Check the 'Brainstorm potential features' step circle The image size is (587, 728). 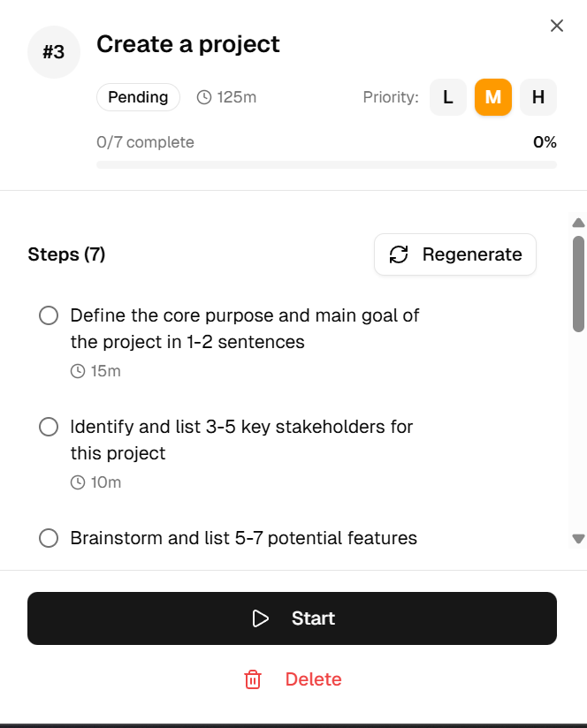click(x=49, y=538)
